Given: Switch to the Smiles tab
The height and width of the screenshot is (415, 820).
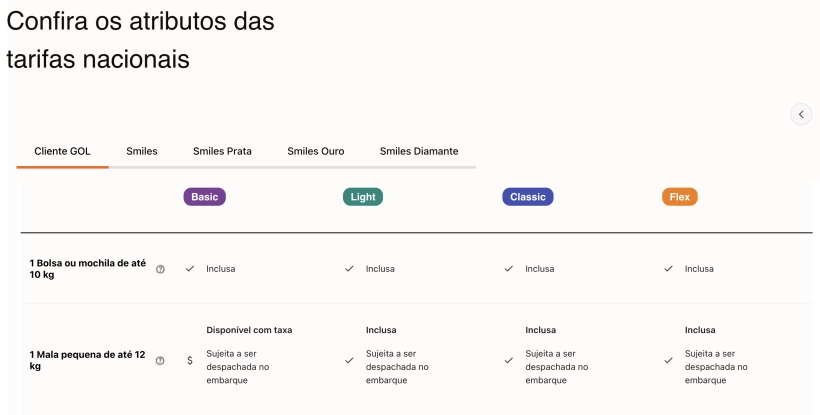Looking at the screenshot, I should [x=142, y=151].
